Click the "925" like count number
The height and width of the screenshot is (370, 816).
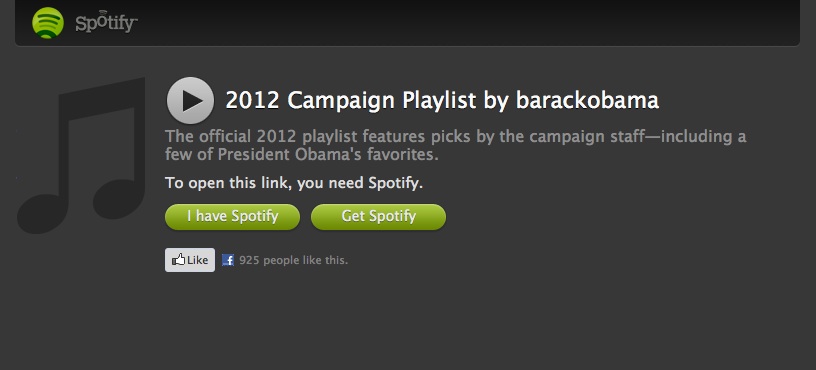click(249, 260)
